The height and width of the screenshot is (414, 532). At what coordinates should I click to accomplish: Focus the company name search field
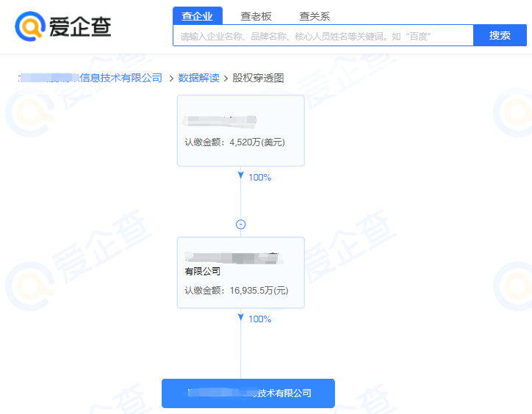(x=323, y=36)
